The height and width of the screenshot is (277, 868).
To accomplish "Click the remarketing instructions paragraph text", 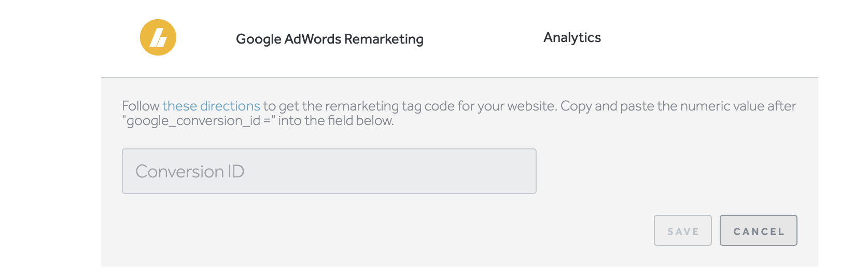I will pyautogui.click(x=459, y=113).
